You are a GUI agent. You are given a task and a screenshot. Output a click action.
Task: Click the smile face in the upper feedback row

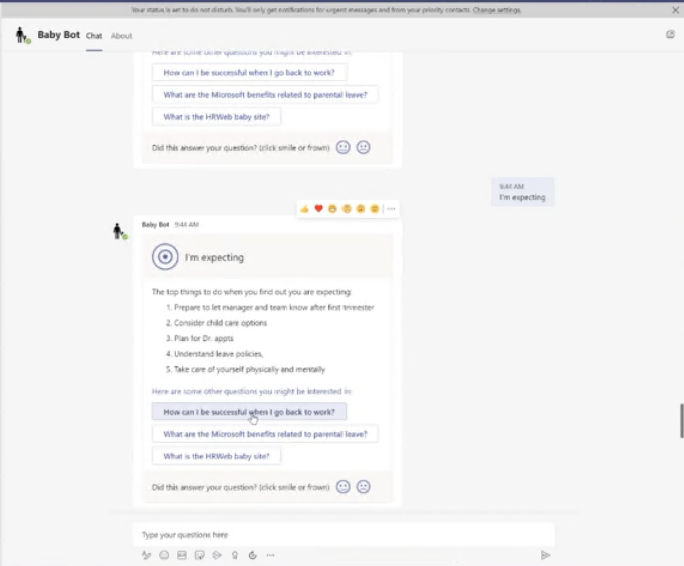click(343, 147)
